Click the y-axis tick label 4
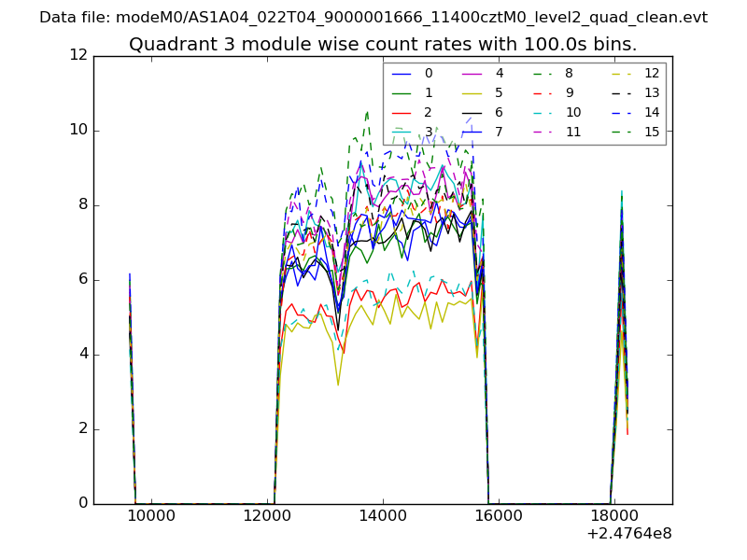Viewport: 747px width, 560px height. tap(81, 355)
